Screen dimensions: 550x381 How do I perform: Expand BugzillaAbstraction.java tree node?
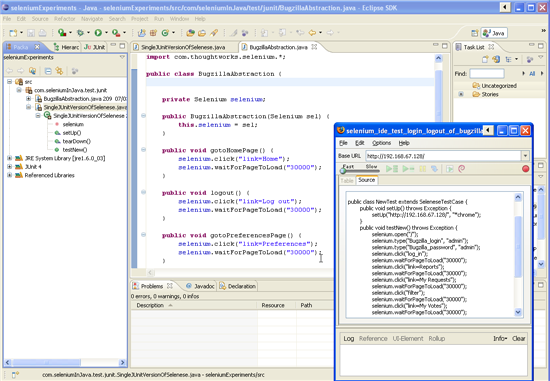tap(28, 99)
